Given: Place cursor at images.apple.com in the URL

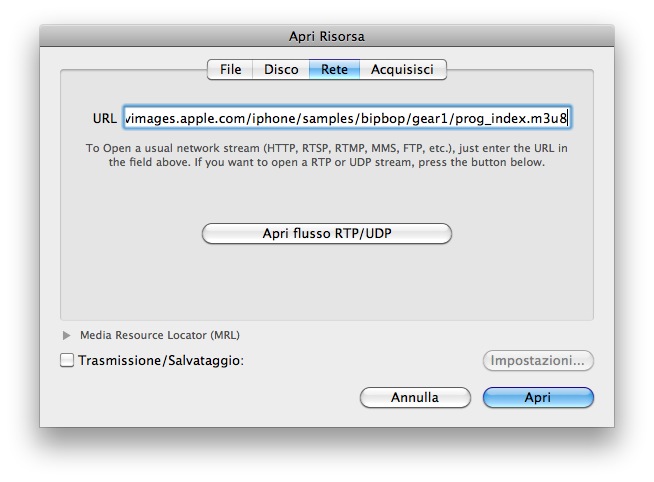Looking at the screenshot, I should [177, 118].
